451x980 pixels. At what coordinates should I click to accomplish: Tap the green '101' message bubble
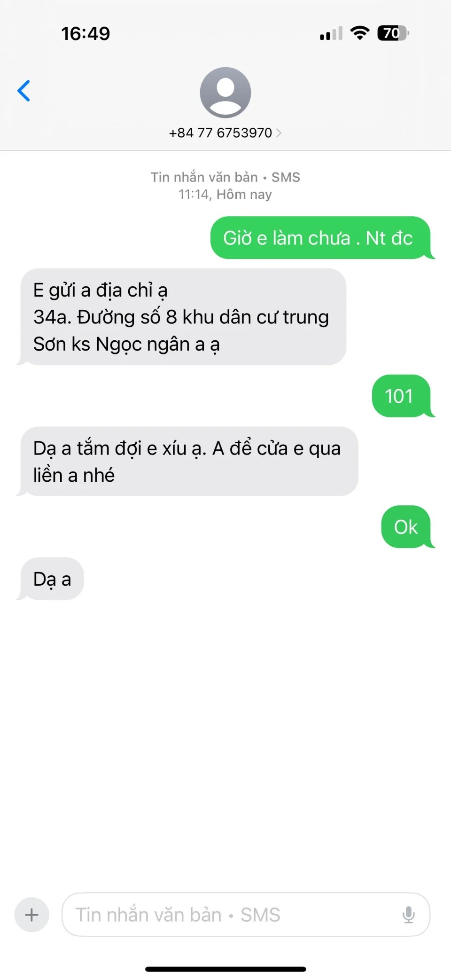(x=401, y=396)
